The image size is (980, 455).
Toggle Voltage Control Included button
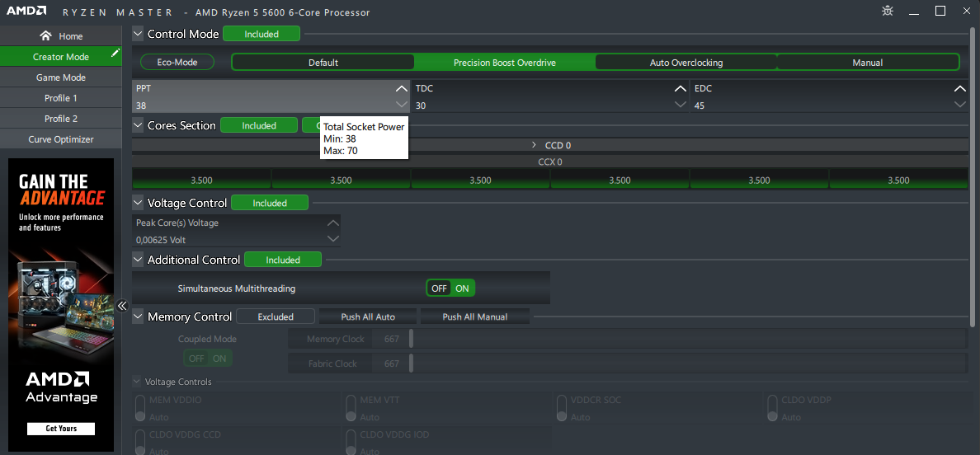coord(270,203)
